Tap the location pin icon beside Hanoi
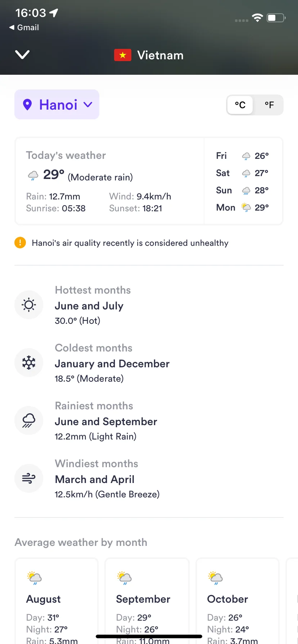Image resolution: width=298 pixels, height=644 pixels. coord(27,105)
